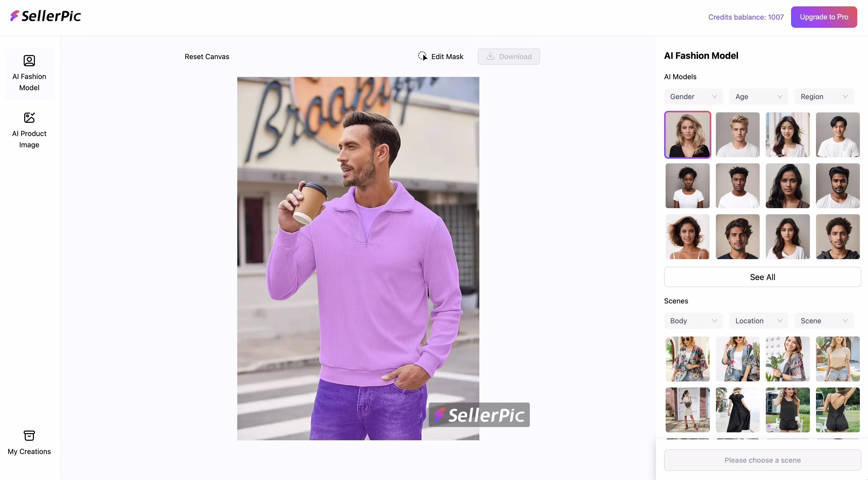Screen dimensions: 868x480
Task: Click the SellerPic logo in header
Action: point(45,16)
